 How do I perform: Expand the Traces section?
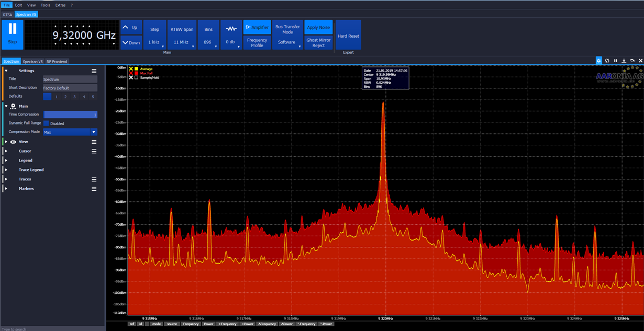[6, 179]
